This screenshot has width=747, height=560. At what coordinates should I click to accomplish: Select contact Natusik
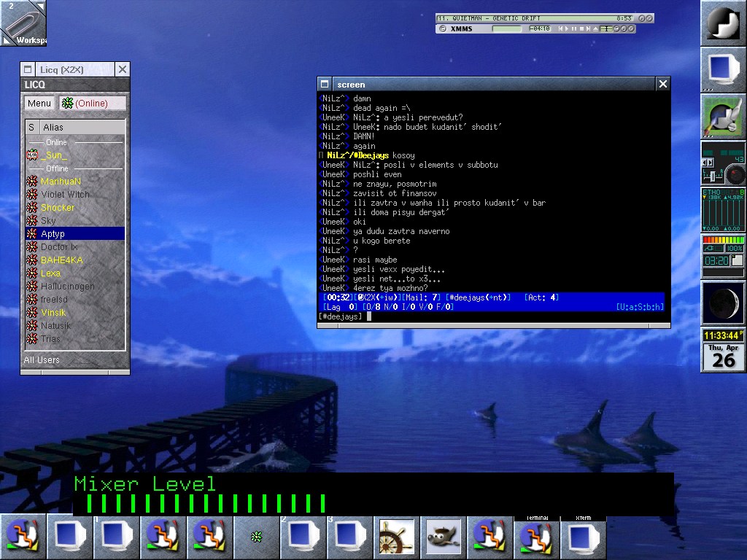coord(75,326)
